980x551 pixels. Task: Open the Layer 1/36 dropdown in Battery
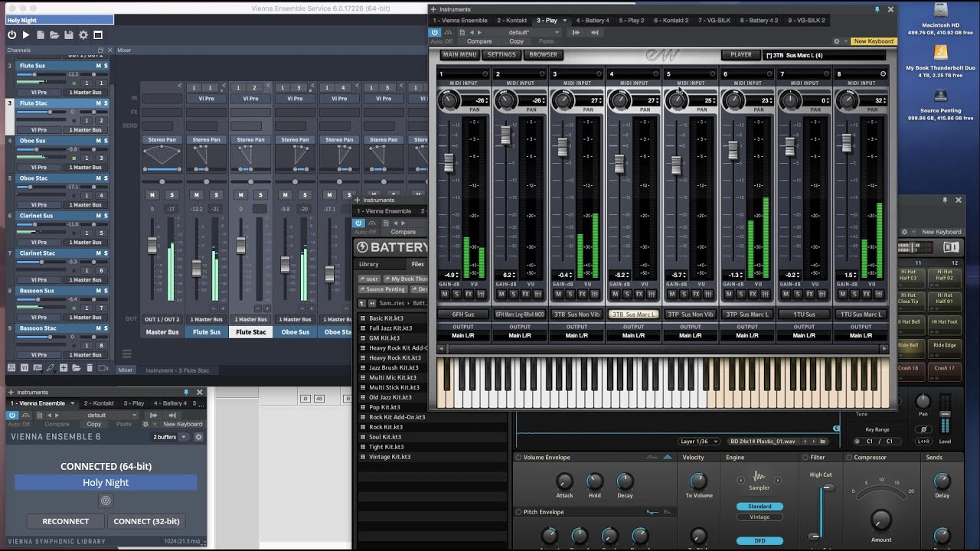point(698,442)
